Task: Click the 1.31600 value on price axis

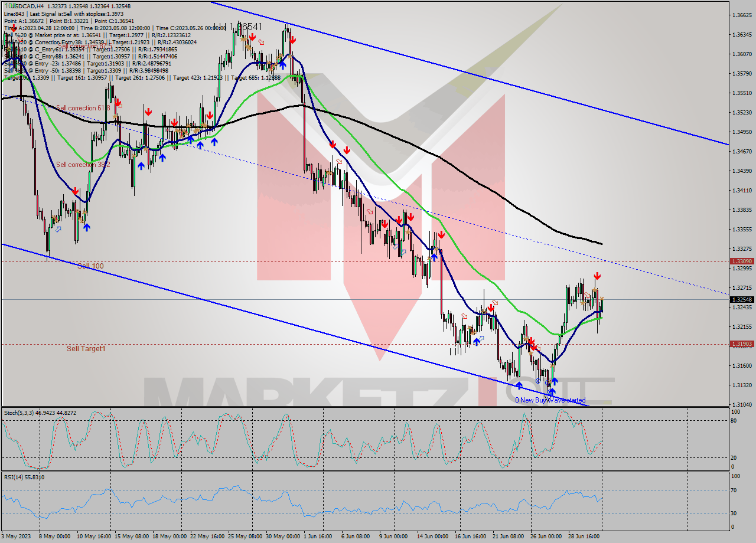Action: coord(742,365)
